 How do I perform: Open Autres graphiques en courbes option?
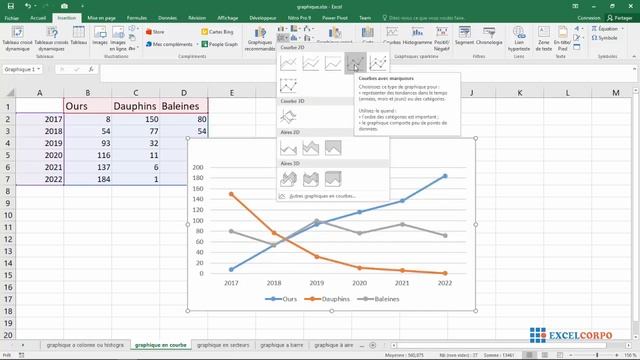[x=322, y=196]
